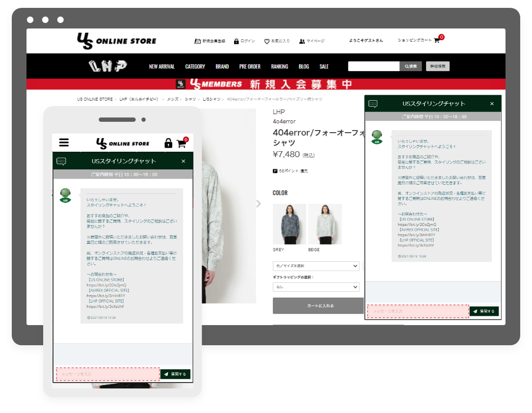Open US ONLINE STORE bit.ly link in mobile chat
Screen dimensions: 532x413
[x=106, y=285]
